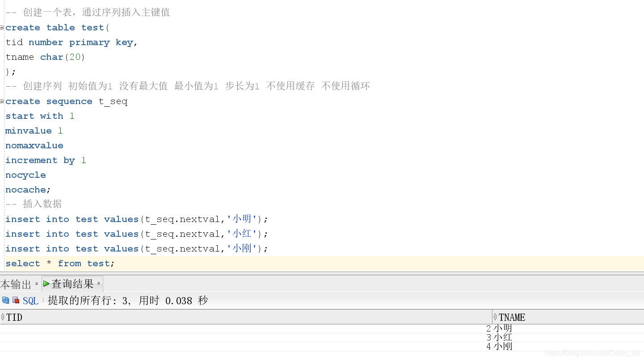Screen dimensions: 644x361
Task: Click the insert line with '小明'
Action: click(x=137, y=219)
